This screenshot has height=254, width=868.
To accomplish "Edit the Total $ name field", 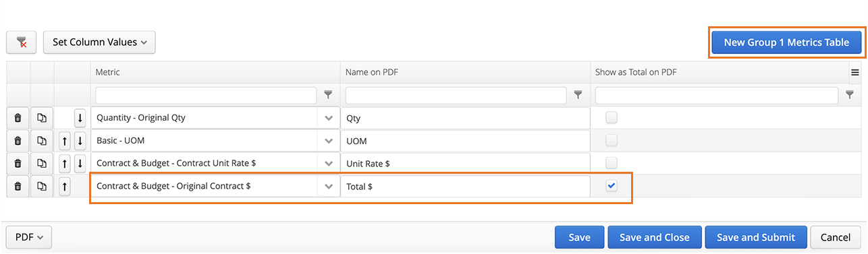I will pos(465,186).
